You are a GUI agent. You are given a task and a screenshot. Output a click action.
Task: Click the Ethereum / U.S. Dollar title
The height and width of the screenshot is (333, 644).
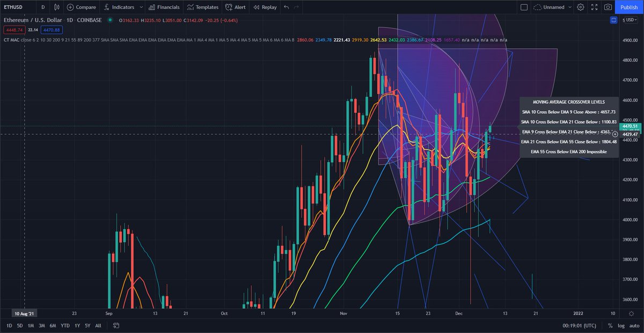[33, 20]
